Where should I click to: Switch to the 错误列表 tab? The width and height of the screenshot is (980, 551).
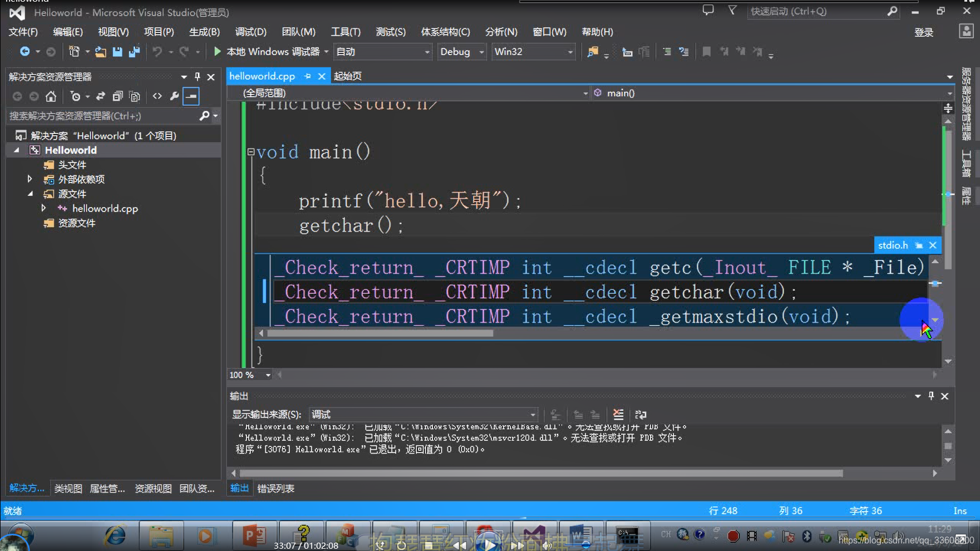pyautogui.click(x=275, y=488)
